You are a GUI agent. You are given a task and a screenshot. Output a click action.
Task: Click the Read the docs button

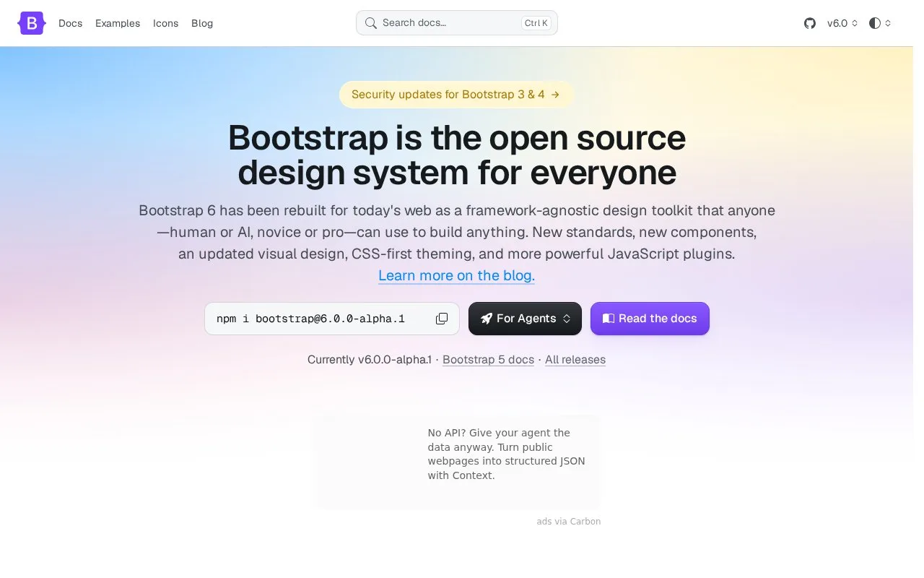650,319
